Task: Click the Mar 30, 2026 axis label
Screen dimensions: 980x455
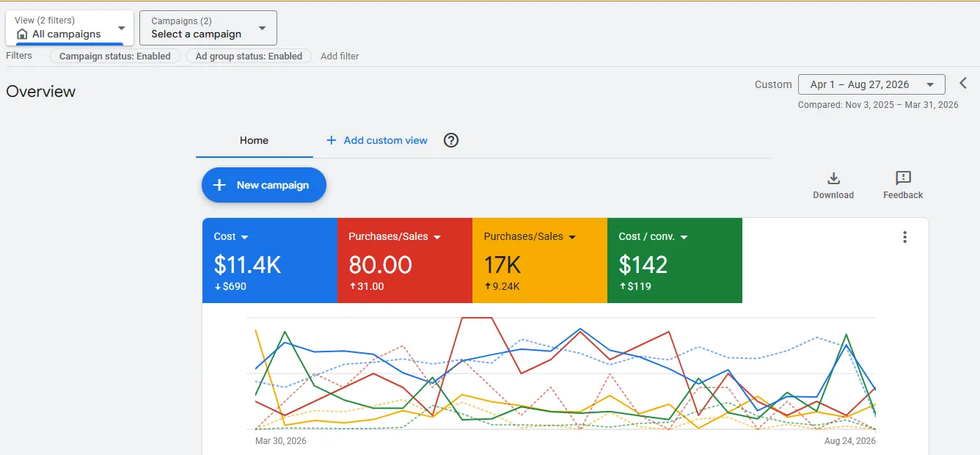Action: (281, 441)
